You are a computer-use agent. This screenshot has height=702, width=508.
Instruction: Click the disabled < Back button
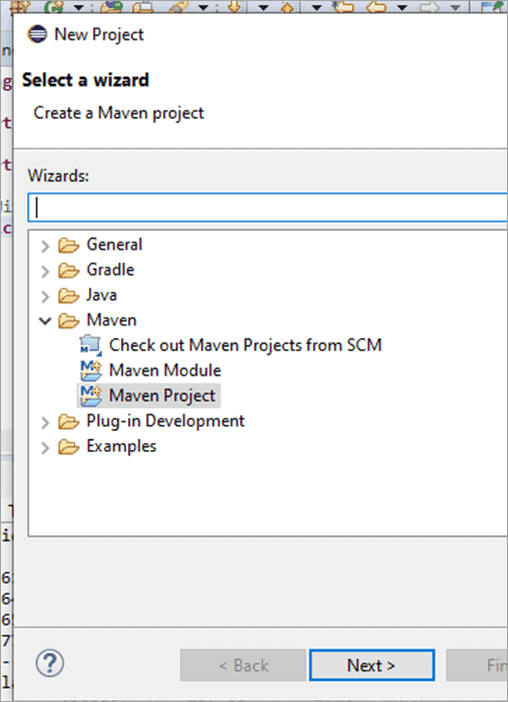click(243, 665)
